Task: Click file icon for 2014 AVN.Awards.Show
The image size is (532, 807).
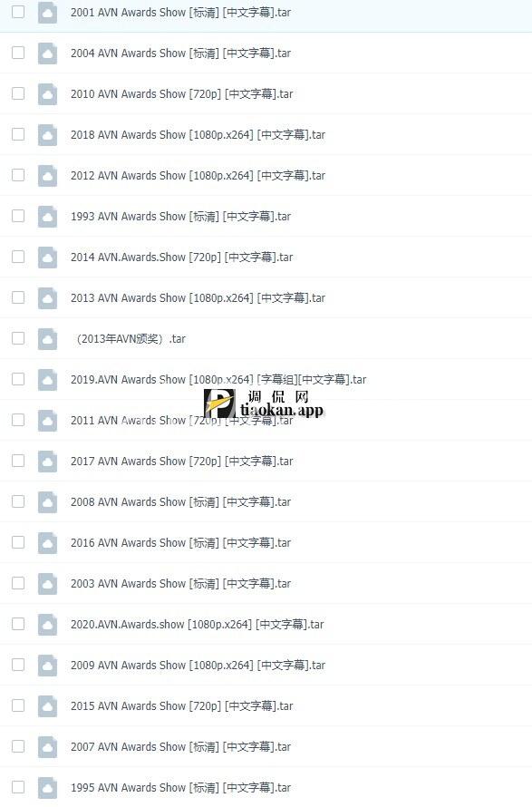Action: point(47,257)
